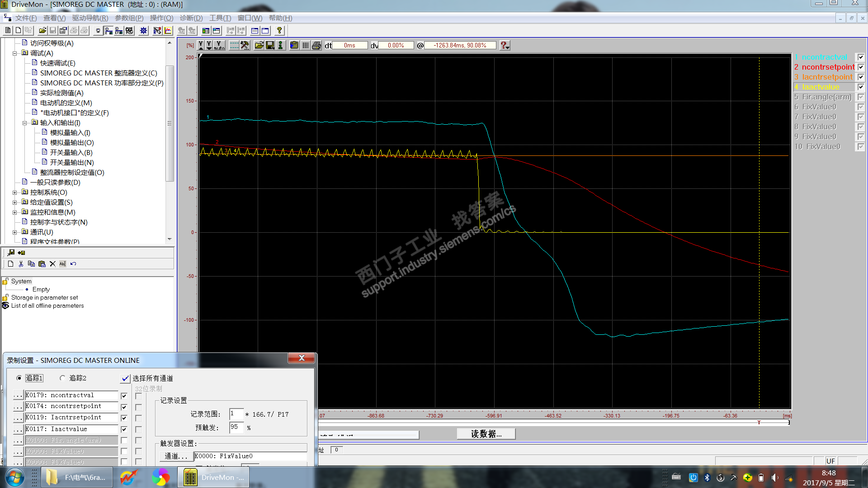Click the trace info icon
868x488 pixels.
[x=281, y=45]
